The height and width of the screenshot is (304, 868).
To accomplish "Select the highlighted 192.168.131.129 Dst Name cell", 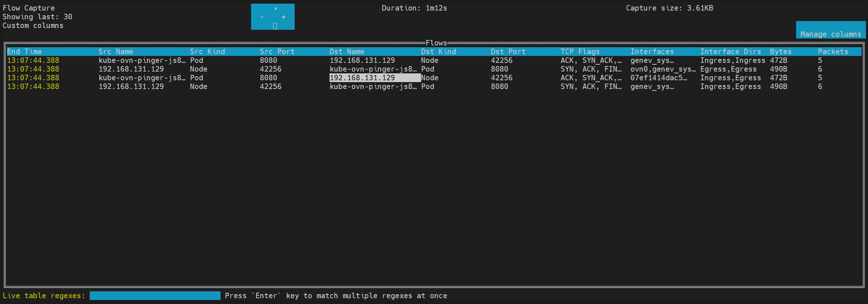I will click(x=374, y=78).
